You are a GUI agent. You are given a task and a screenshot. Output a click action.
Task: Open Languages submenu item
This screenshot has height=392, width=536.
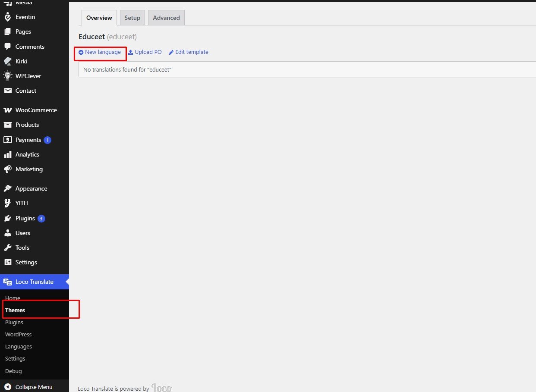tap(19, 346)
